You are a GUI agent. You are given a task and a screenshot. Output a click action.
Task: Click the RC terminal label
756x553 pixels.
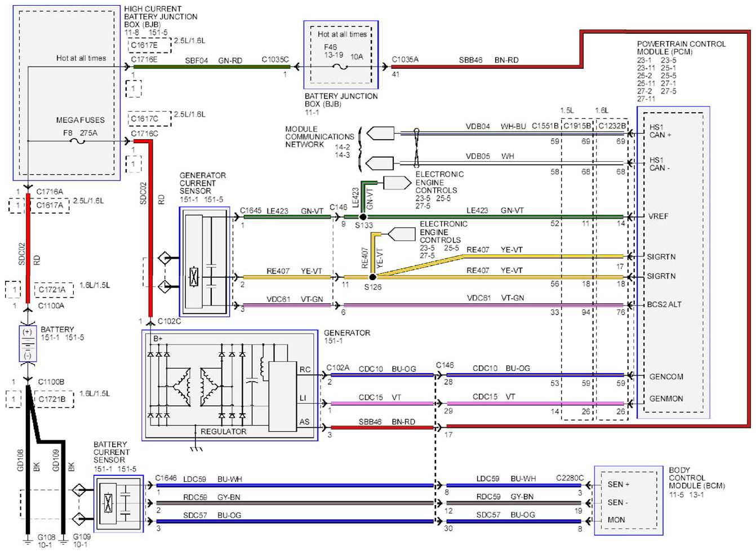click(x=305, y=370)
